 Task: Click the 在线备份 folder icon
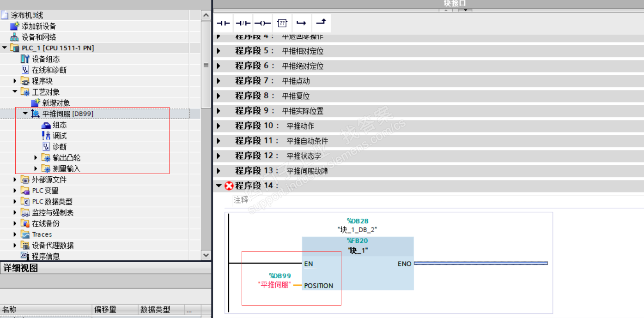pos(25,223)
